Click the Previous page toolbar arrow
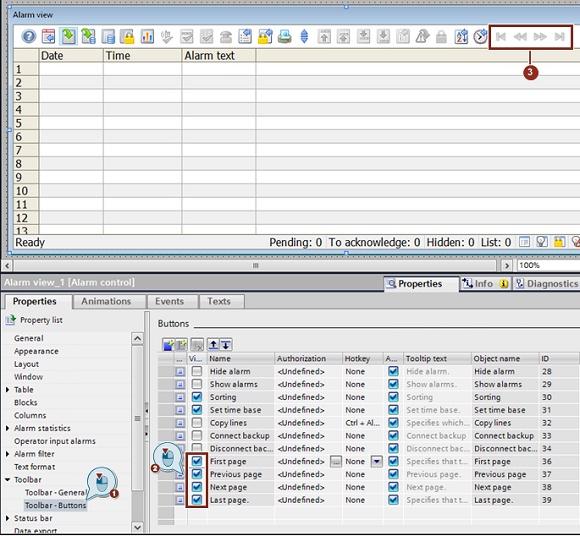The width and height of the screenshot is (580, 536). pos(520,37)
